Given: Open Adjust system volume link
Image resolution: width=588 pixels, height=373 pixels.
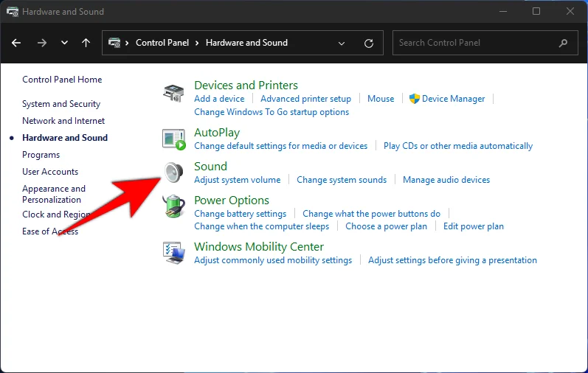Looking at the screenshot, I should (237, 180).
